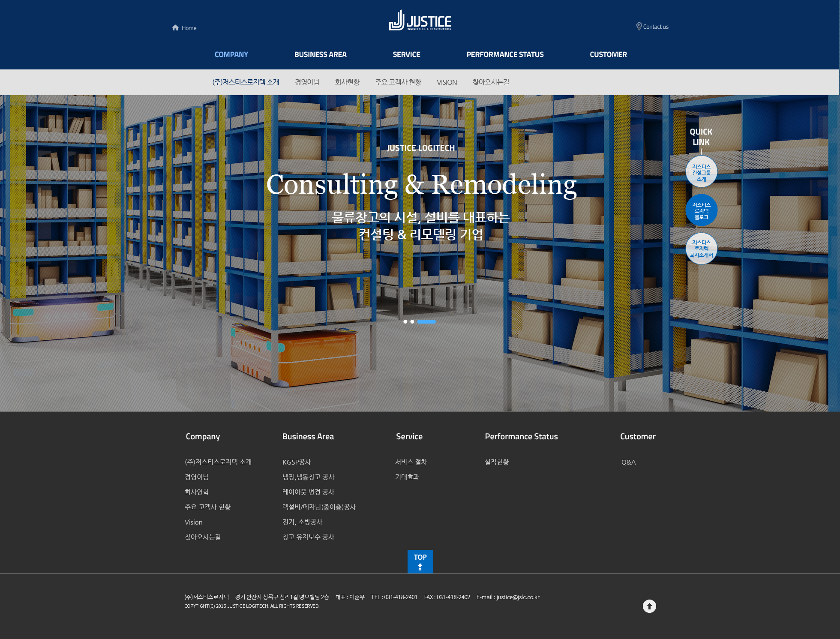840x639 pixels.
Task: Open footer link Vision
Action: click(193, 522)
